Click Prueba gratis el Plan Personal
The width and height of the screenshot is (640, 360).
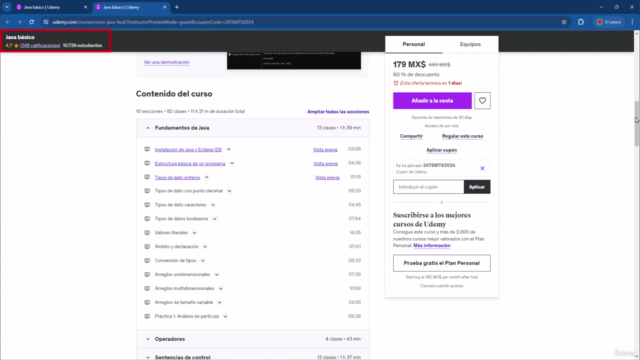pyautogui.click(x=442, y=263)
